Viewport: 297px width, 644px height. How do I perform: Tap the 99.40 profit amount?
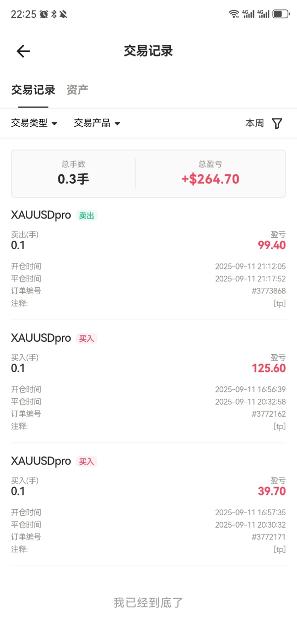click(272, 245)
